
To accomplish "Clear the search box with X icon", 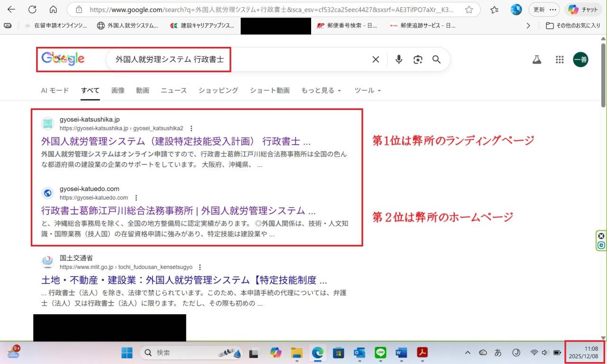I will click(x=376, y=59).
